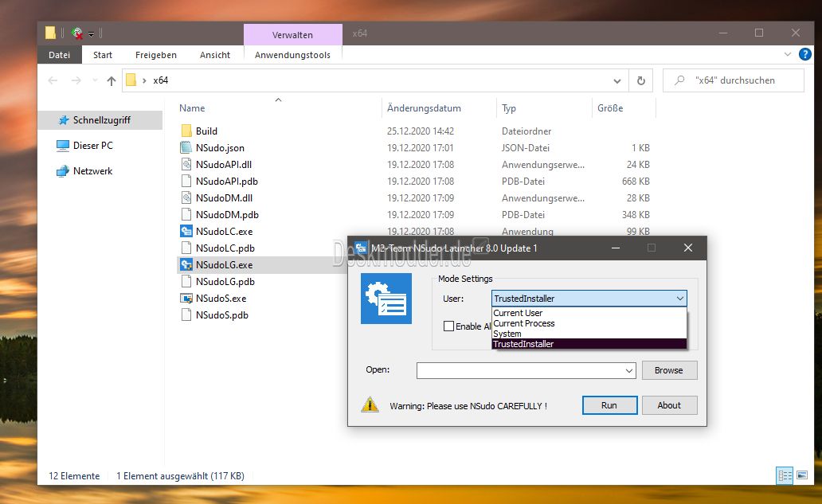Click x64 in the address bar

(160, 80)
